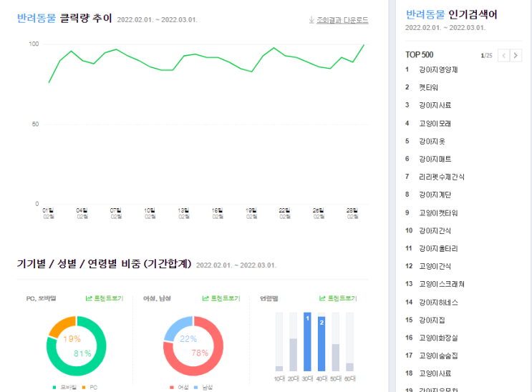Click the 1/25 page indicator
The image size is (532, 392).
tap(487, 56)
